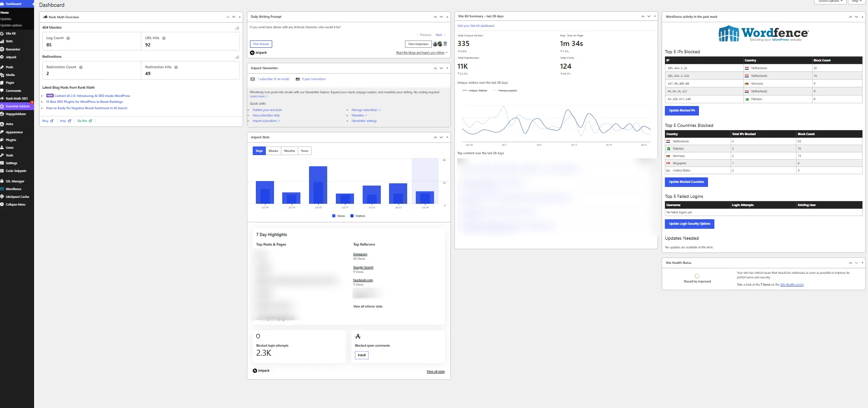Viewport: 868px width, 408px height.
Task: Expand the Help dropdown at top right
Action: pos(857,1)
